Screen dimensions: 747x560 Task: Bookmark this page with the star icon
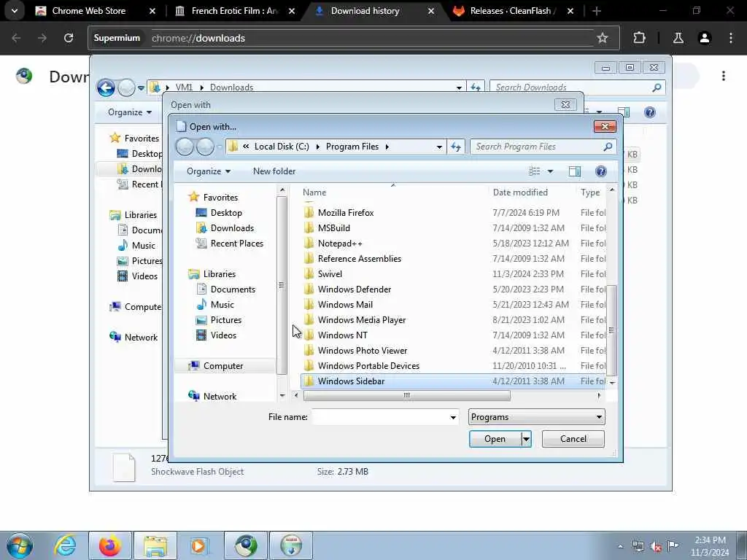pos(602,38)
